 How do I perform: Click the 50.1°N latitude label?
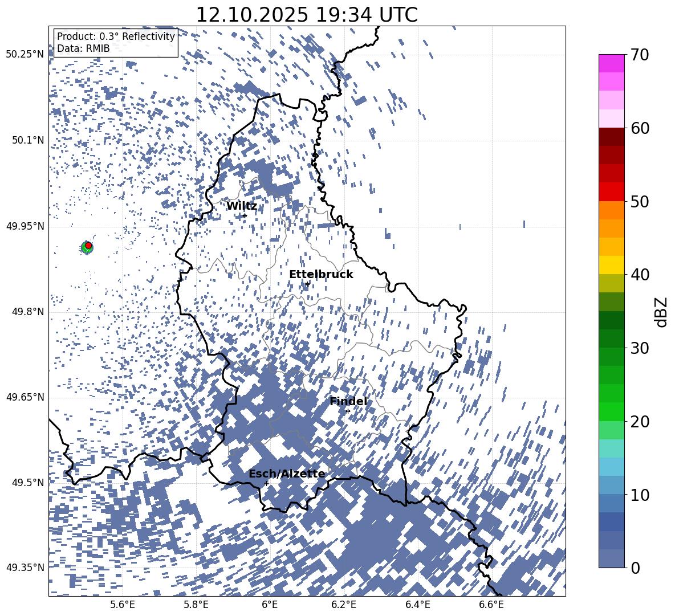point(29,140)
